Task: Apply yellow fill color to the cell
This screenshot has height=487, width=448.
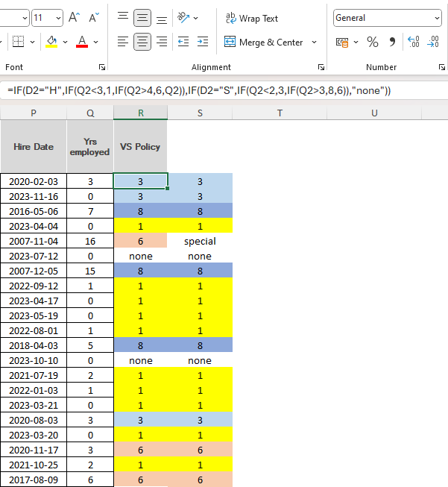Action: click(x=51, y=42)
